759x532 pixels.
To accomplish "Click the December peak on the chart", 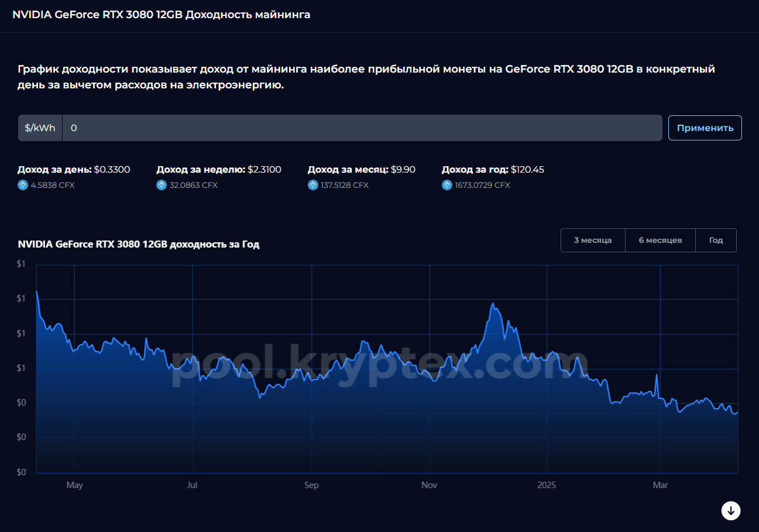I will [x=493, y=304].
